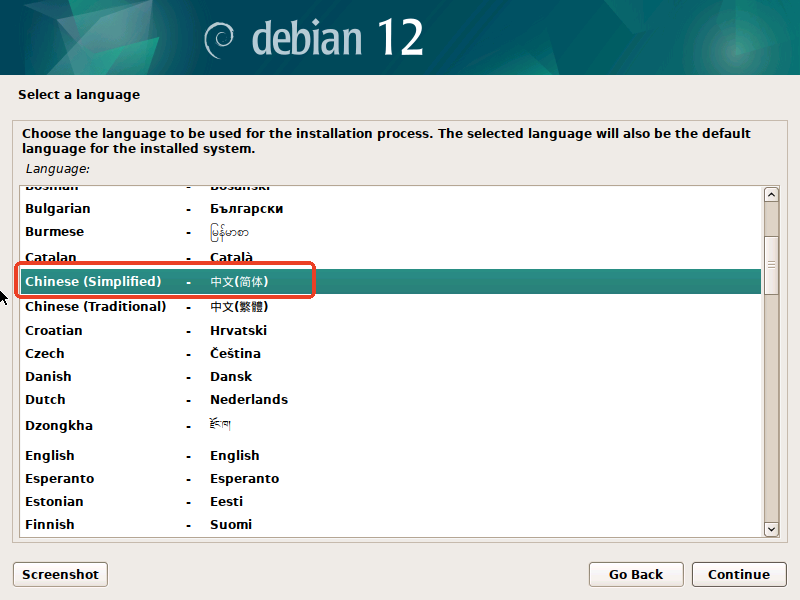Click the scrollbar down arrow
The image size is (800, 600).
(771, 529)
